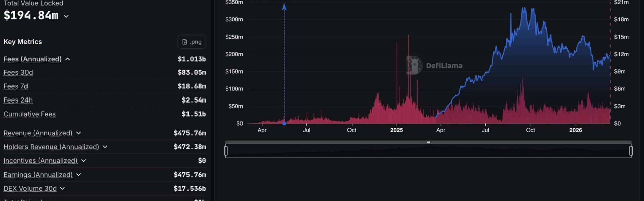
Task: Click the DefiLlama logo watermark on chart
Action: (415, 65)
